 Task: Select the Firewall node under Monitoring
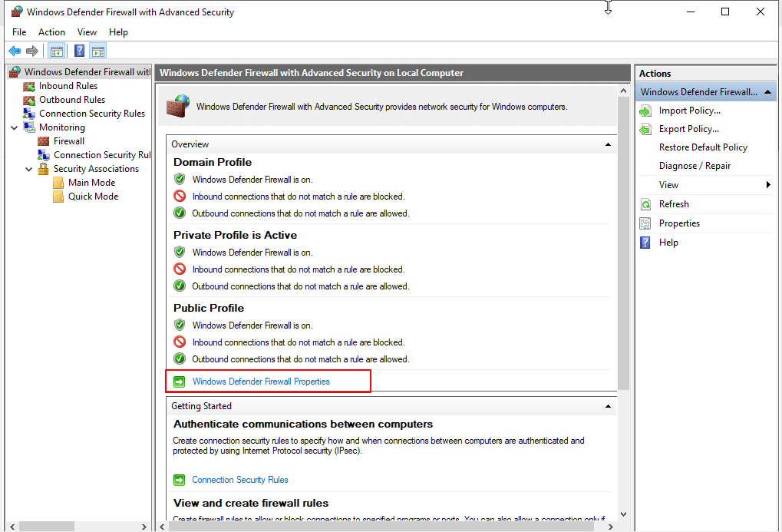pyautogui.click(x=70, y=140)
